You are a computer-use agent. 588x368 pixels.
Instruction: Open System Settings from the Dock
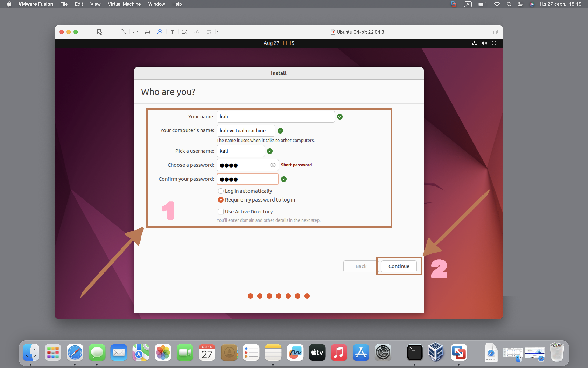click(383, 352)
